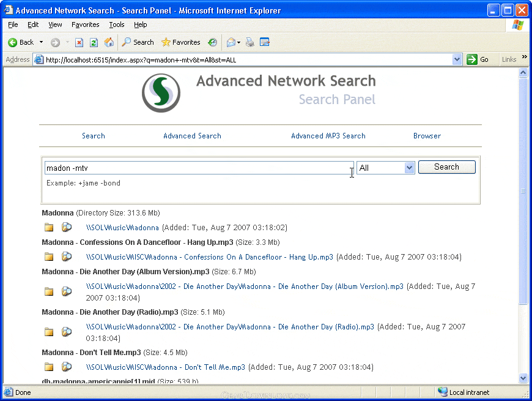This screenshot has width=532, height=401.
Task: Click browse icon for Die Another Day Album Version
Action: (x=67, y=291)
